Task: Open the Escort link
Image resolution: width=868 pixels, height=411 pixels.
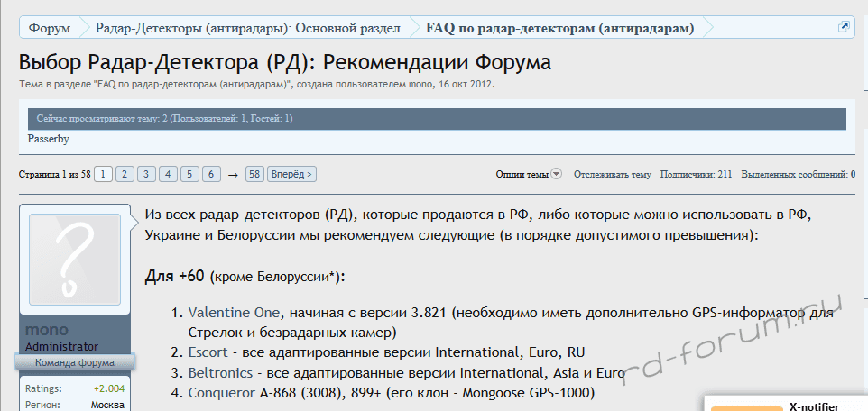Action: (x=208, y=352)
